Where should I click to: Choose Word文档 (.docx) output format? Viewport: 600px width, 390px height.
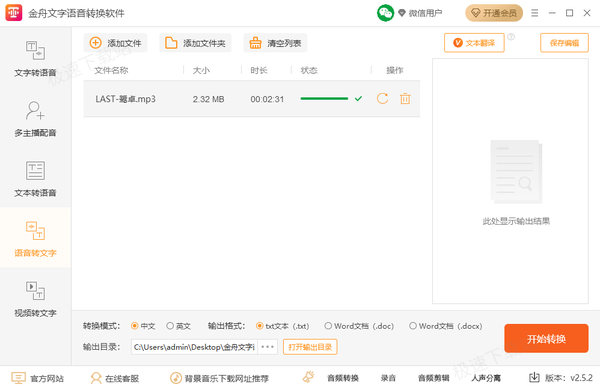pos(446,326)
